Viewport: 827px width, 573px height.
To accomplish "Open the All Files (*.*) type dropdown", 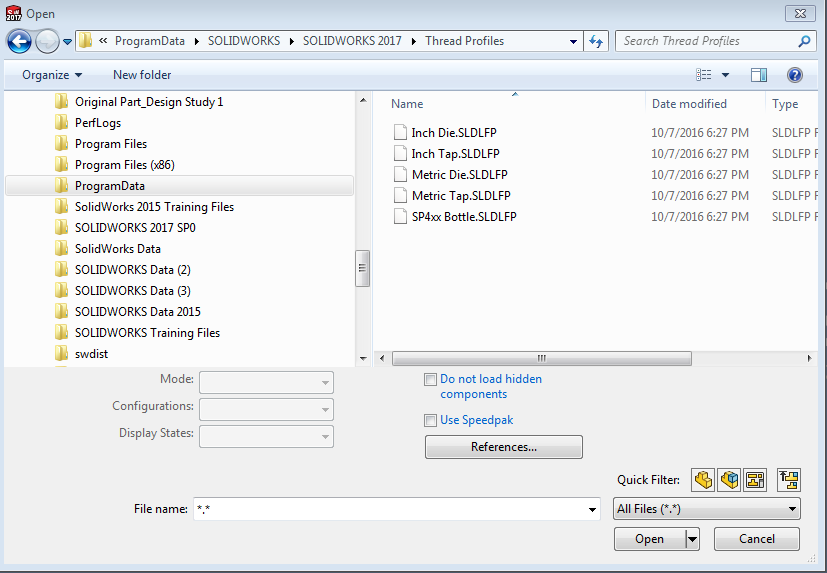I will [x=707, y=509].
